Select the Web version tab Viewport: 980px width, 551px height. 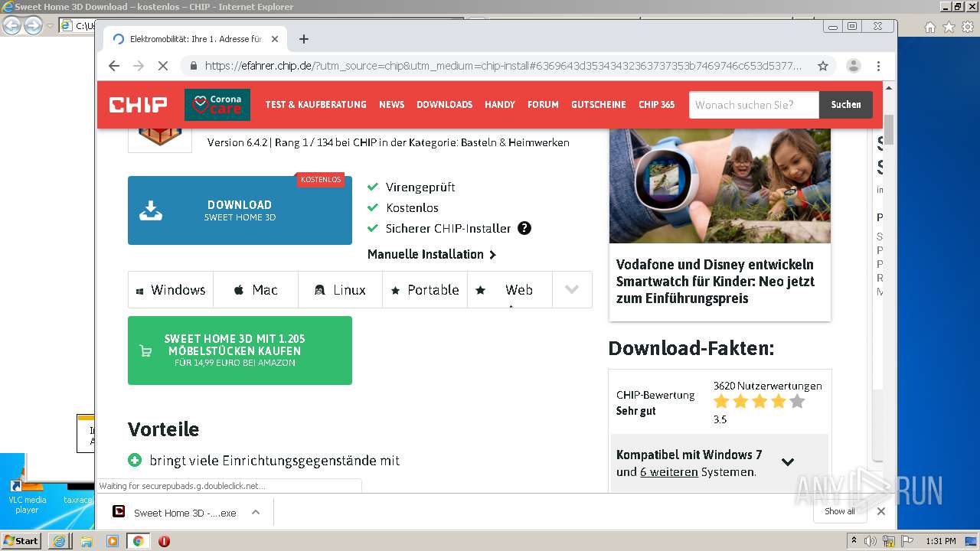pyautogui.click(x=510, y=290)
